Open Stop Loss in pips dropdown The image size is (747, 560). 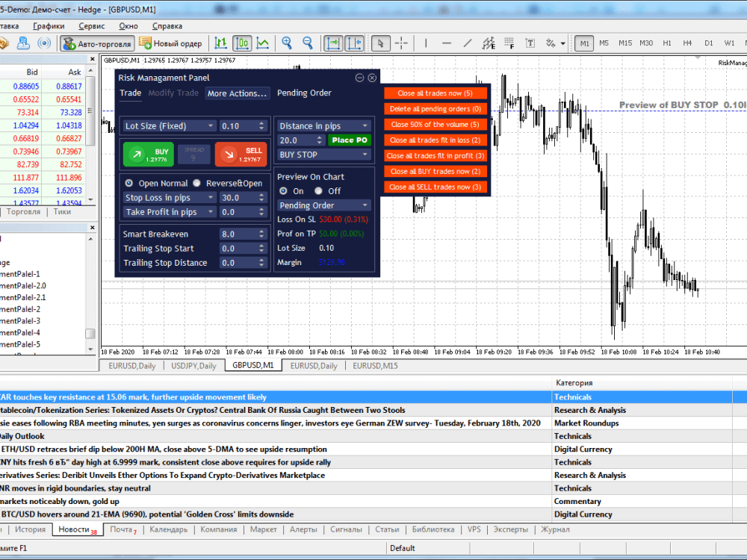169,197
